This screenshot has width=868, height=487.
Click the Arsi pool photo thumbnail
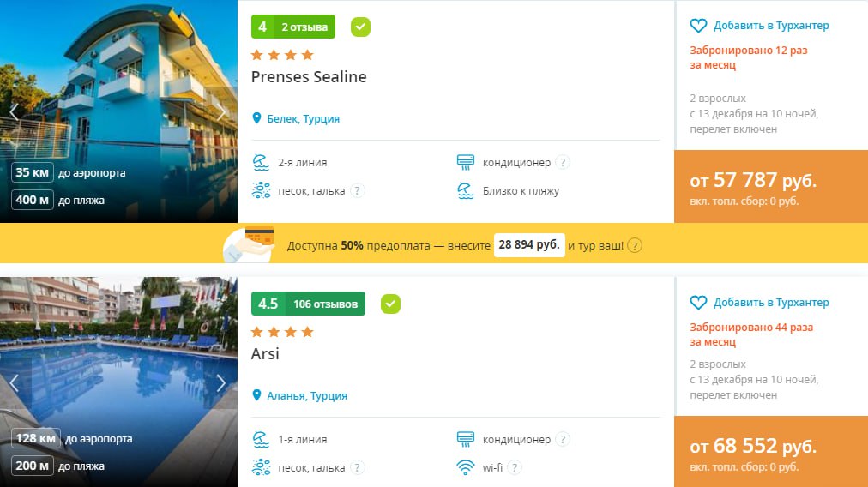click(x=118, y=360)
